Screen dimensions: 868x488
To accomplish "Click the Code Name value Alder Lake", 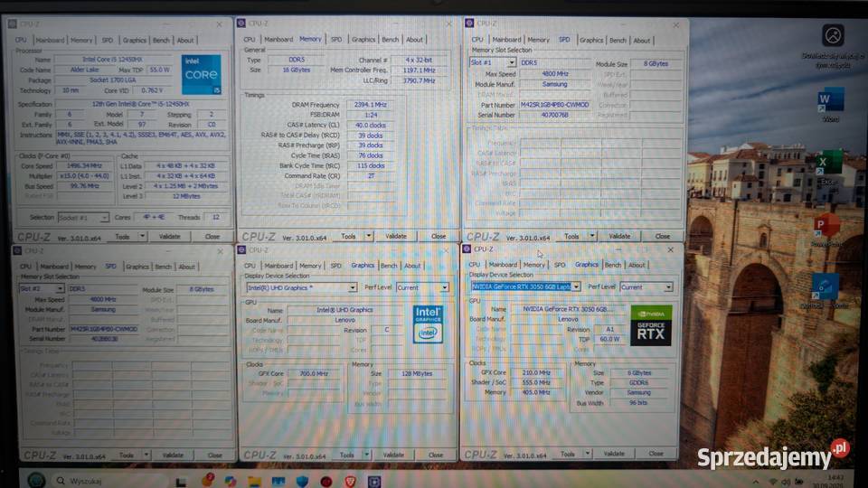I will pos(85,70).
